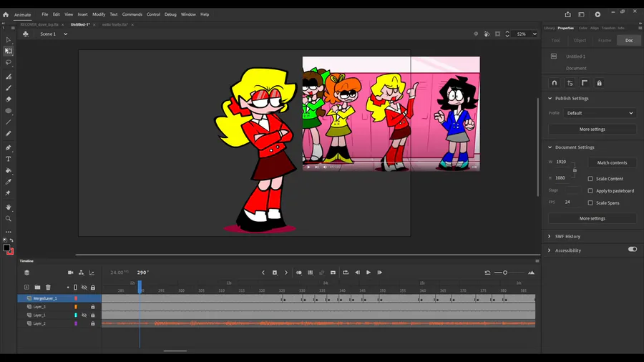Switch to the Object properties tab

click(x=580, y=41)
